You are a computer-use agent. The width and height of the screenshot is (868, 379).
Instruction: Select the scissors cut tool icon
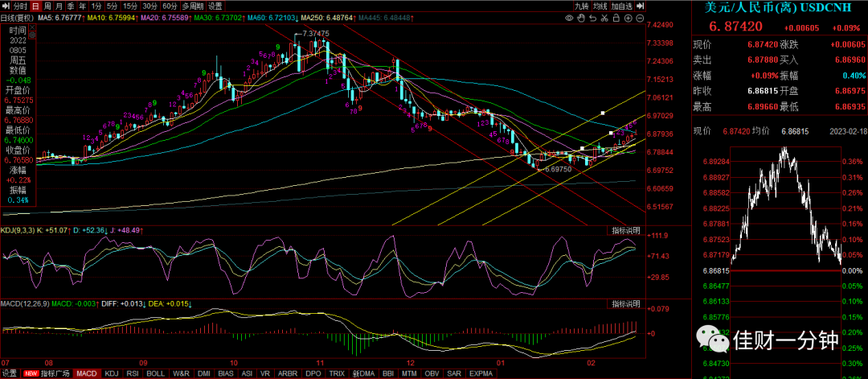pos(604,19)
